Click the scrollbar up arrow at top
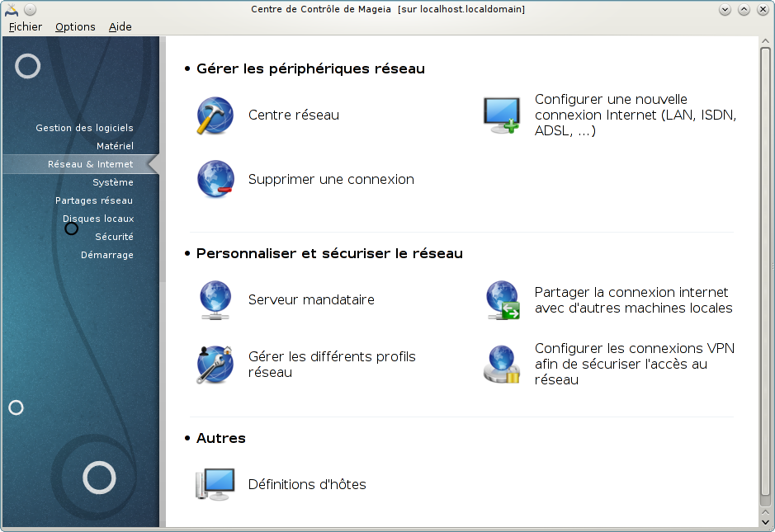The width and height of the screenshot is (775, 532). point(765,41)
